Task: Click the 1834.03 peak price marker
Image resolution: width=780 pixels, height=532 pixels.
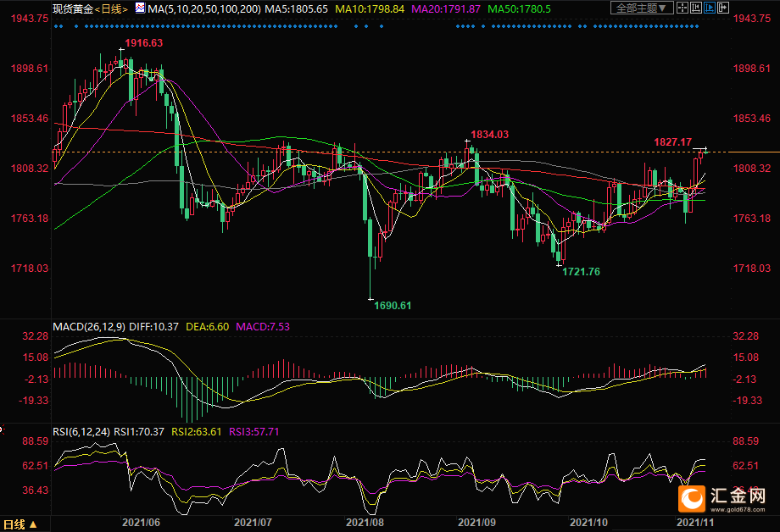Action: (x=489, y=134)
